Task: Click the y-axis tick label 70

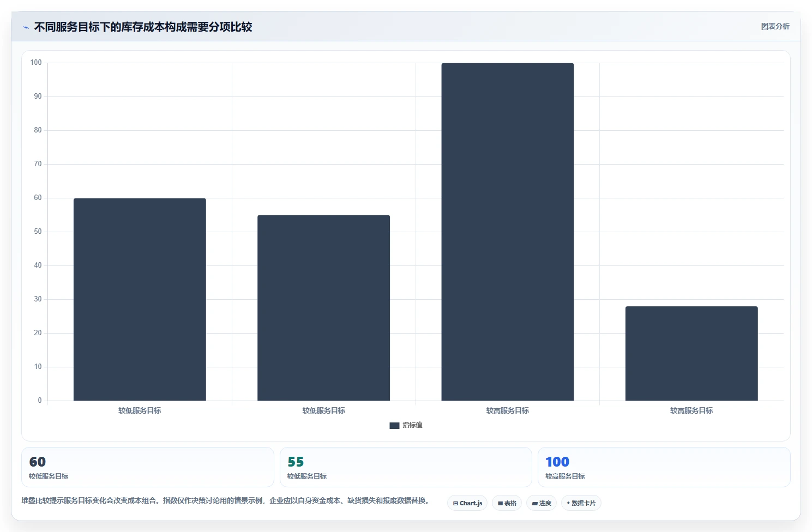Action: [x=38, y=164]
